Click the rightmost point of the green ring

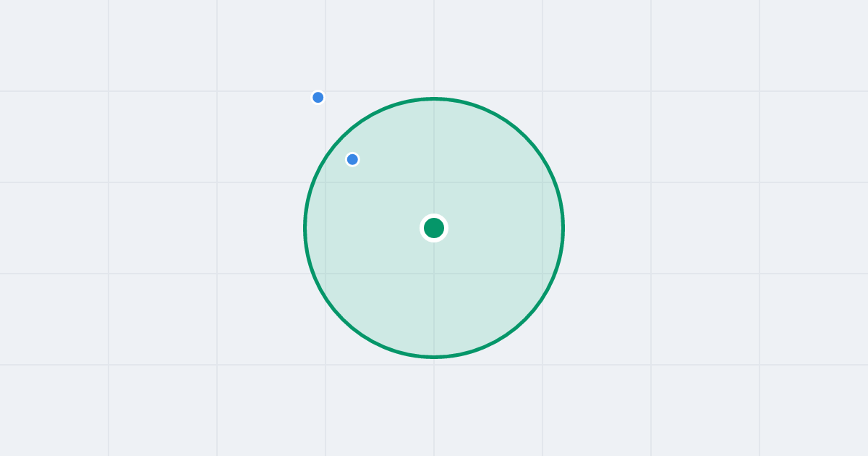(x=563, y=228)
